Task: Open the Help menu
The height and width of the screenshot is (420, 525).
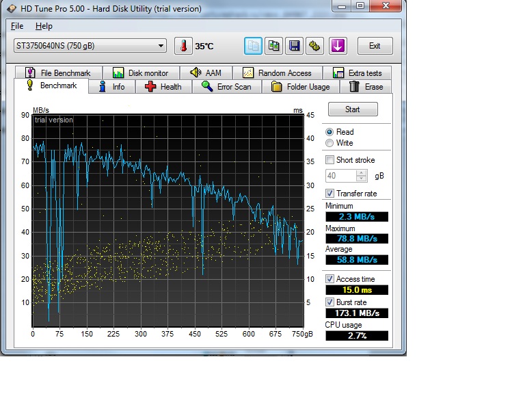Action: 44,26
